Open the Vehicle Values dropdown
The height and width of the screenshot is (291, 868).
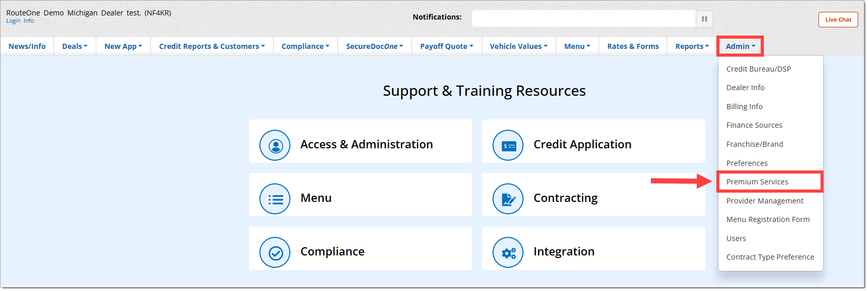point(518,46)
